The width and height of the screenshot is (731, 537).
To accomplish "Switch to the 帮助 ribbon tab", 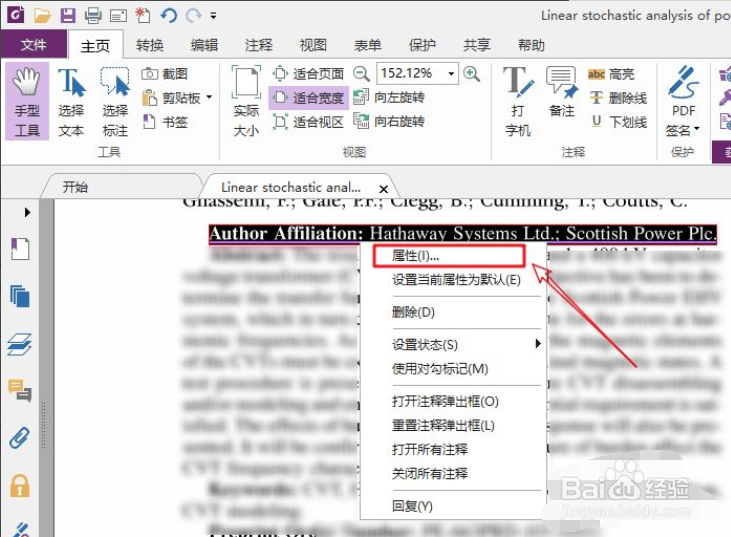I will tap(531, 45).
